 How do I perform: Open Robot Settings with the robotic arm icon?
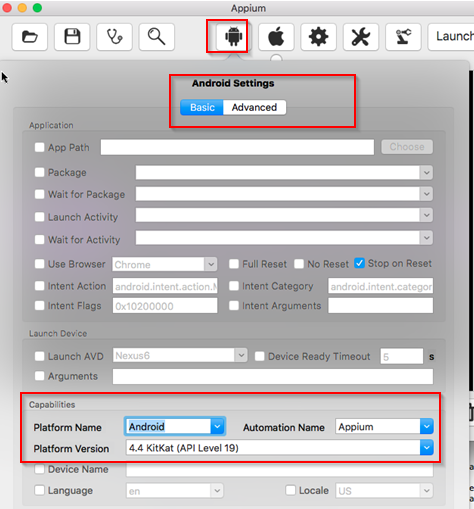pos(403,37)
